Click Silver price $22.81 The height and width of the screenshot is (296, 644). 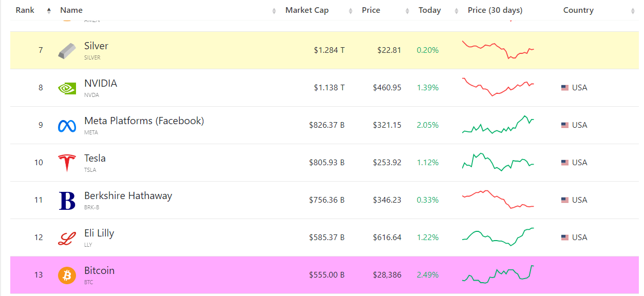coord(389,50)
